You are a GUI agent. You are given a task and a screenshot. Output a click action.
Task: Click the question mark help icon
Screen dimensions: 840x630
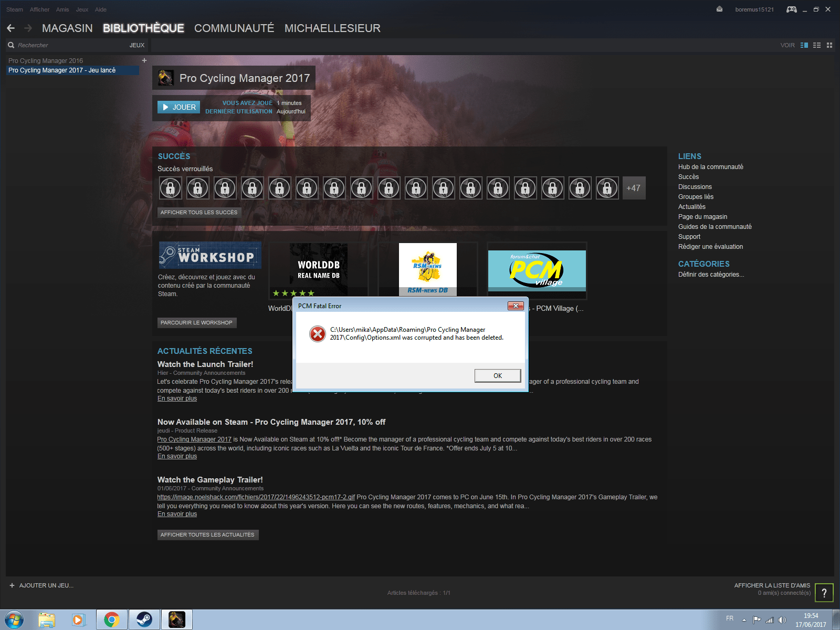(824, 593)
